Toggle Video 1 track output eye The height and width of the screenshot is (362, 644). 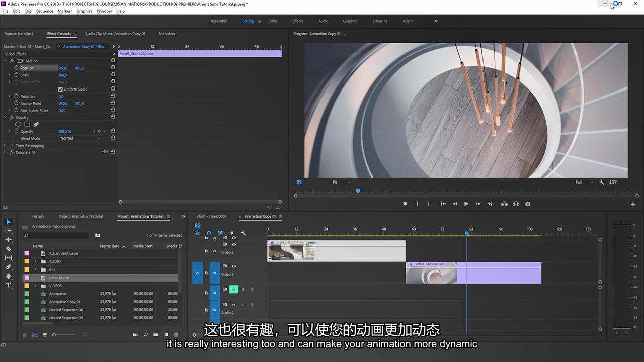tap(234, 266)
